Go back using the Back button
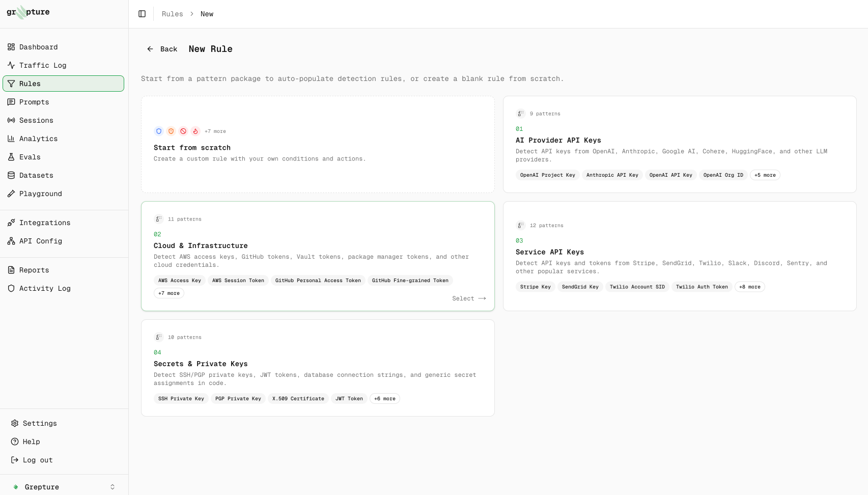Screen dimensions: 868x495 click(x=162, y=49)
